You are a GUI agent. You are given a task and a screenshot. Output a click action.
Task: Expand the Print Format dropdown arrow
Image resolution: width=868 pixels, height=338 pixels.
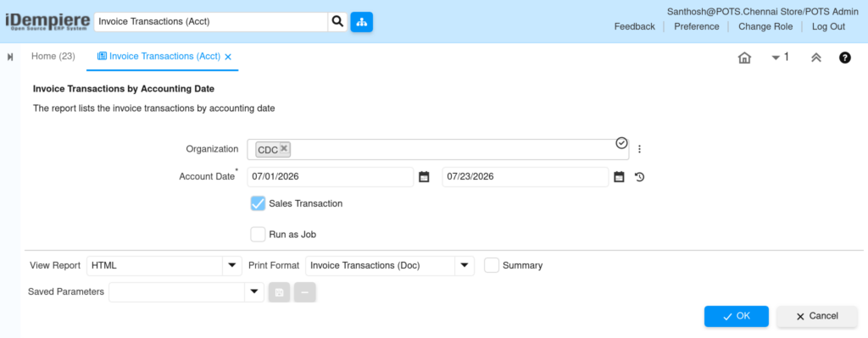465,265
